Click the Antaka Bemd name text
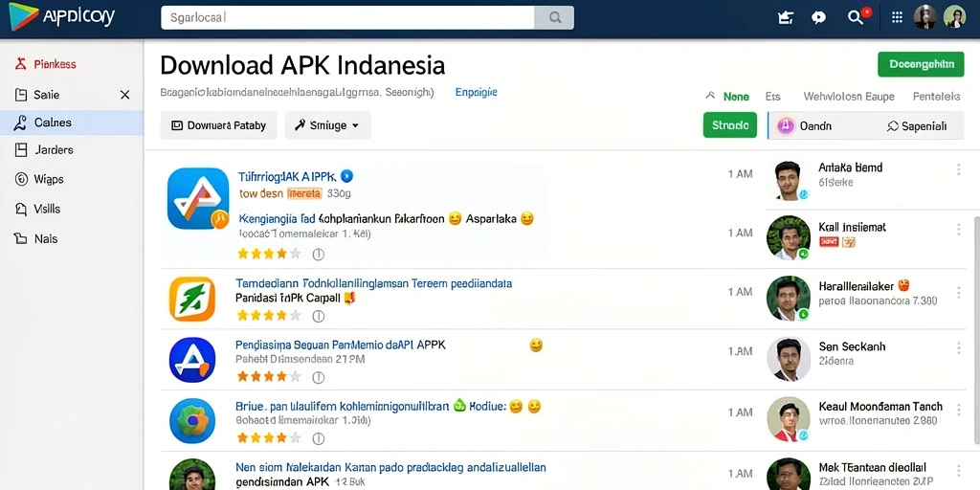Screen dimensions: 980x490 [x=850, y=167]
